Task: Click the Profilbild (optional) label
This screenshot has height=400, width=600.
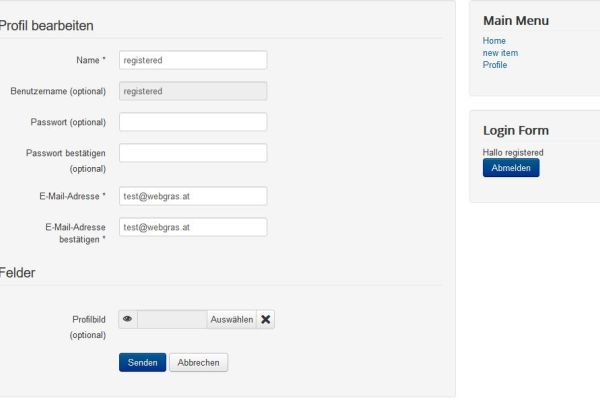Action: [88, 327]
